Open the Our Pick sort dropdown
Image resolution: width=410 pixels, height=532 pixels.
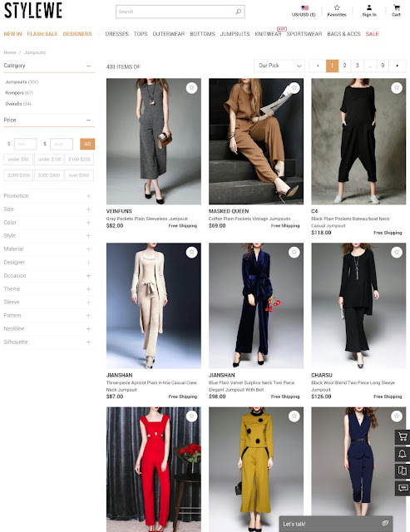(x=279, y=66)
